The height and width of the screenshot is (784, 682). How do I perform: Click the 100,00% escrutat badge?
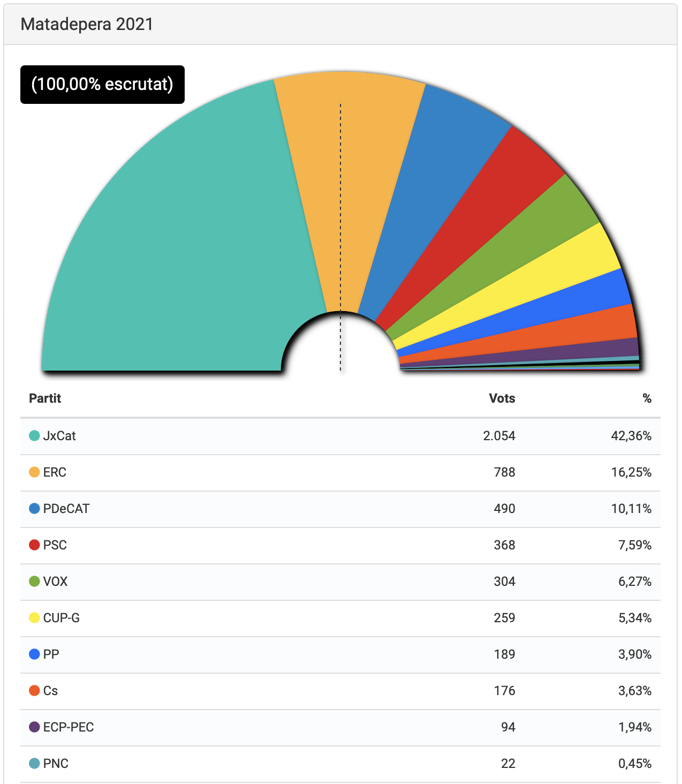pyautogui.click(x=102, y=85)
